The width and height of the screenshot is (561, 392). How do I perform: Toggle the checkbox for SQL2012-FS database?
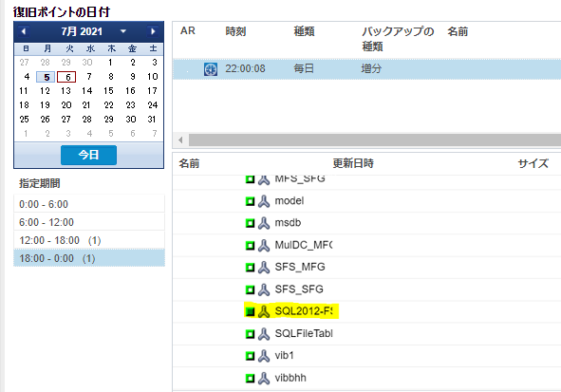pos(250,312)
